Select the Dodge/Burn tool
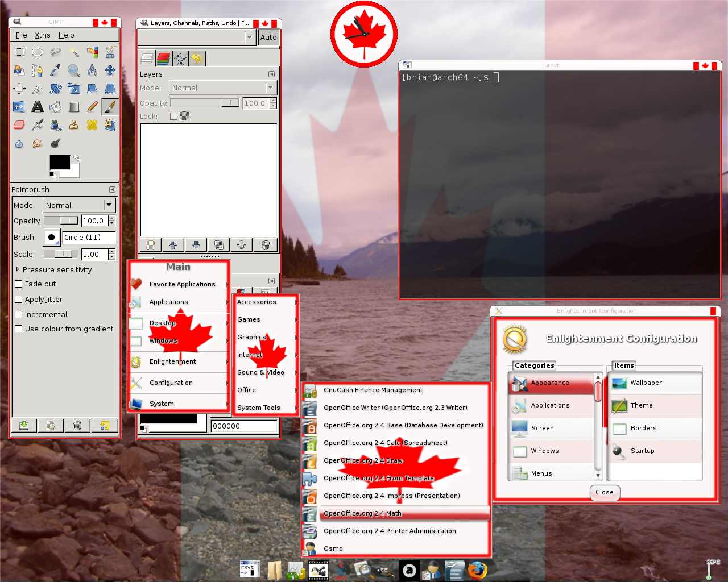 pyautogui.click(x=56, y=143)
